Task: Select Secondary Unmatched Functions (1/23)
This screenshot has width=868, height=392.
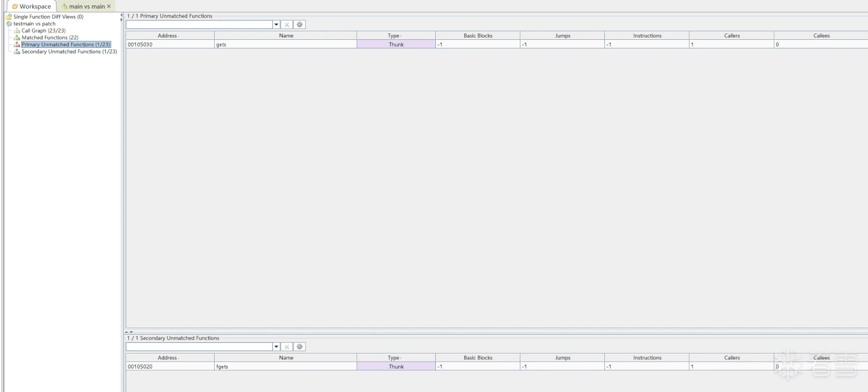Action: click(x=69, y=52)
